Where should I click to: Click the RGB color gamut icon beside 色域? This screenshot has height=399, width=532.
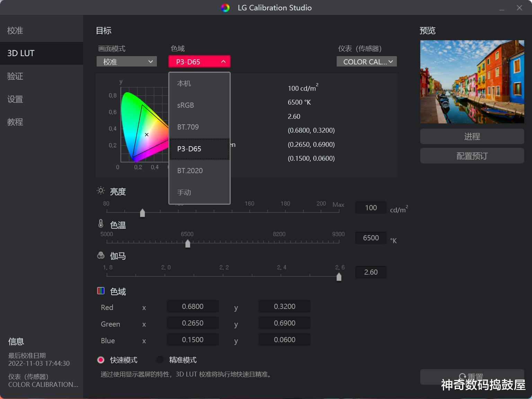click(x=101, y=291)
